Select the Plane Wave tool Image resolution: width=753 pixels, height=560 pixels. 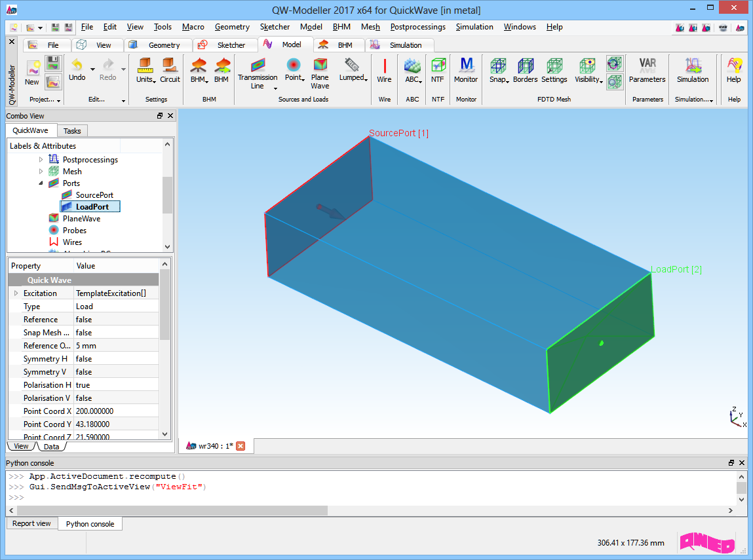(x=320, y=73)
